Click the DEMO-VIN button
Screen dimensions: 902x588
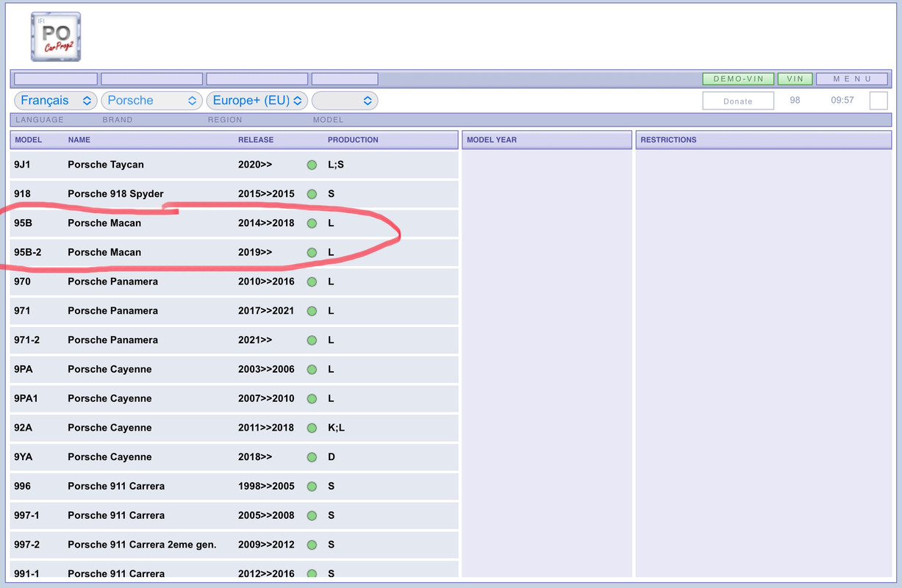point(738,79)
